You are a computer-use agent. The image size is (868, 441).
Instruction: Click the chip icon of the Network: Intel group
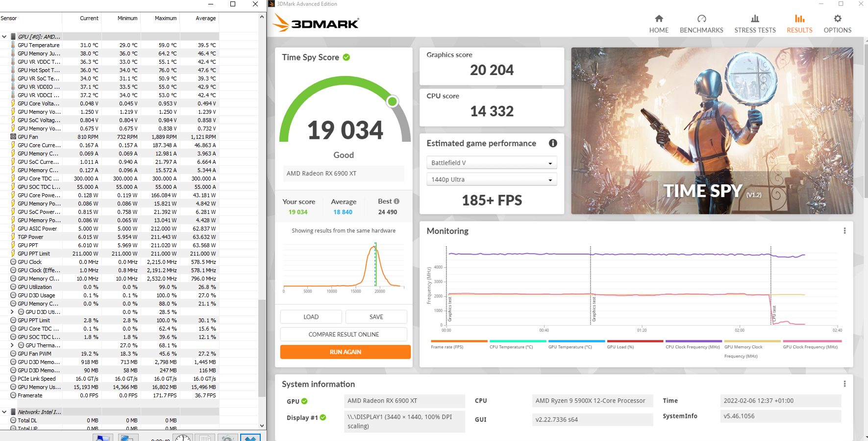[x=13, y=412]
